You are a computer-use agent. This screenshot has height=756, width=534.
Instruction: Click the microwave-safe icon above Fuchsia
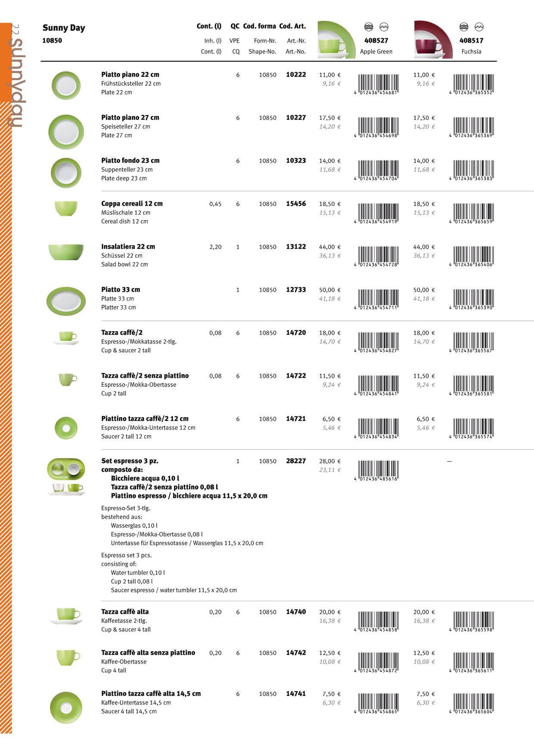pos(479,27)
